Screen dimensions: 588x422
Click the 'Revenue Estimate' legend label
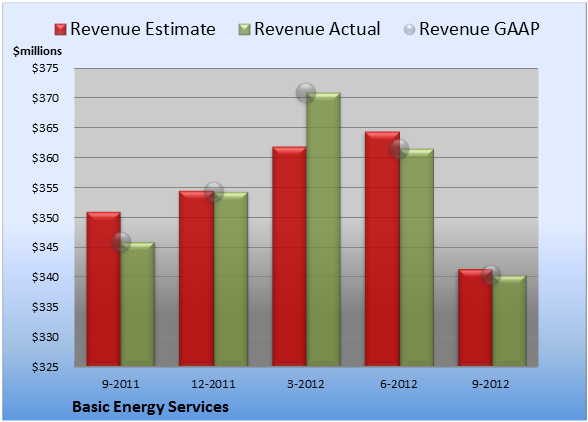click(143, 29)
